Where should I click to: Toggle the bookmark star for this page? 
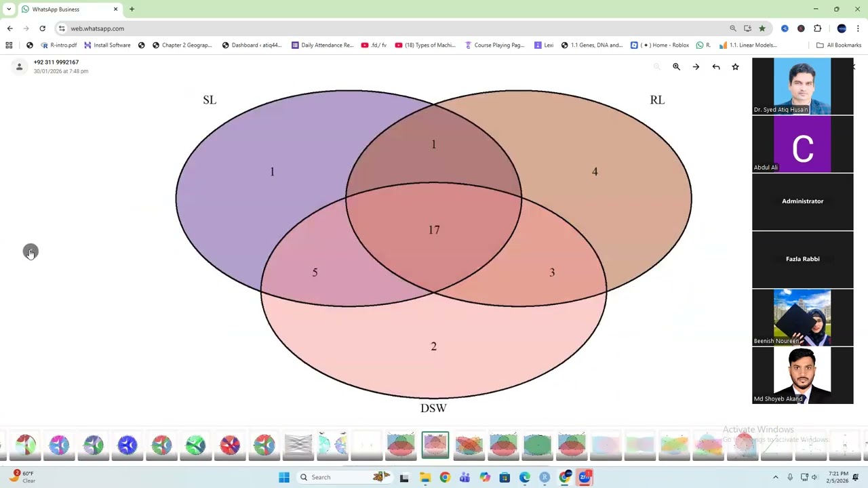pos(762,28)
